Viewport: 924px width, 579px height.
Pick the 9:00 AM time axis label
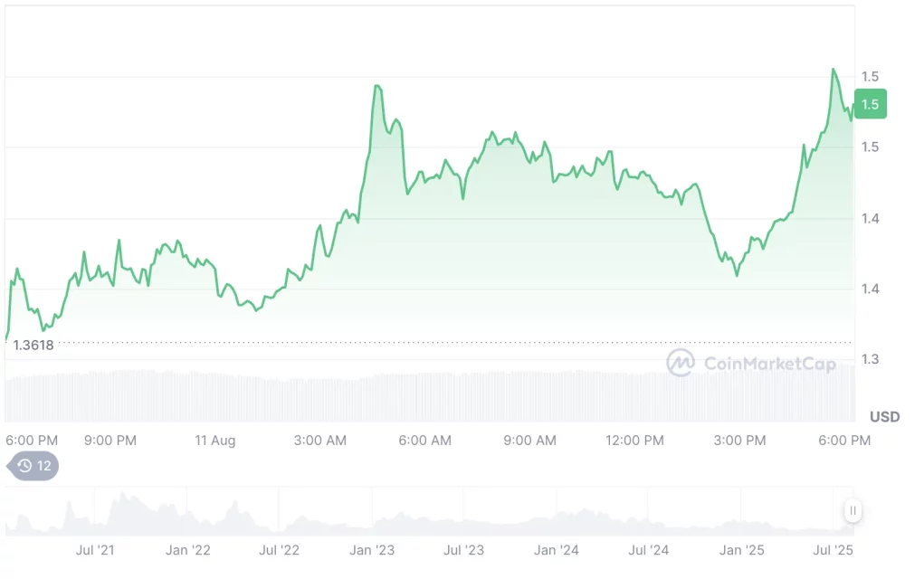tap(530, 441)
